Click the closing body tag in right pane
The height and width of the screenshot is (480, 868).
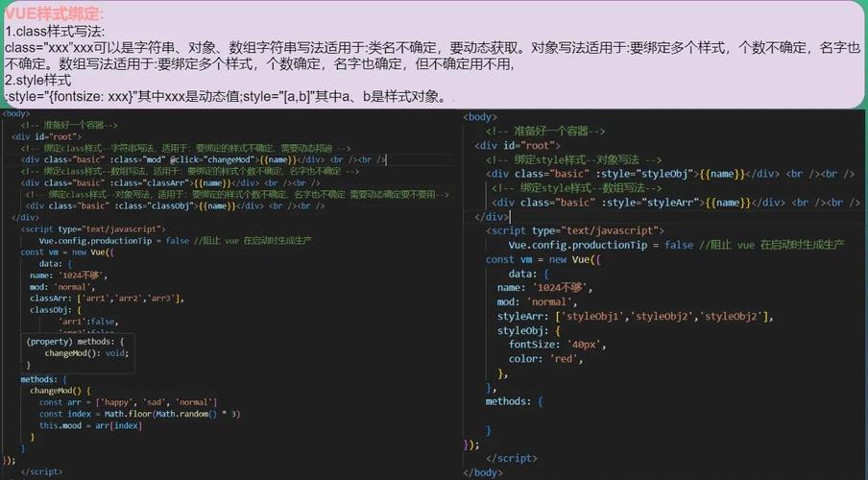point(483,472)
